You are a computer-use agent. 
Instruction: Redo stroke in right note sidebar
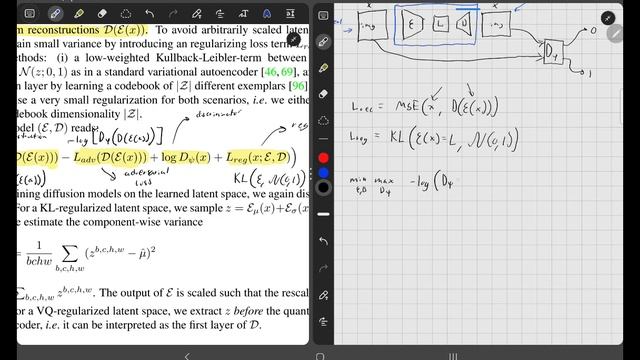click(x=323, y=268)
